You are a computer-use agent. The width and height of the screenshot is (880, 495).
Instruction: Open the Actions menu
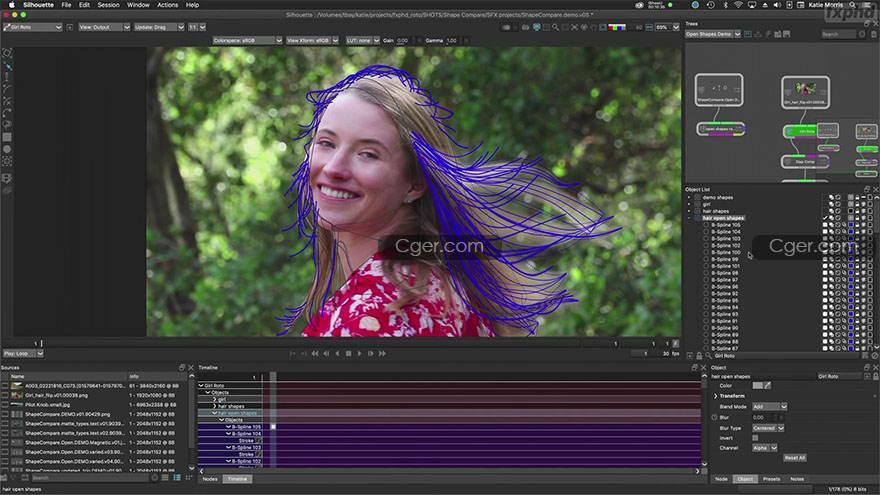pos(167,4)
